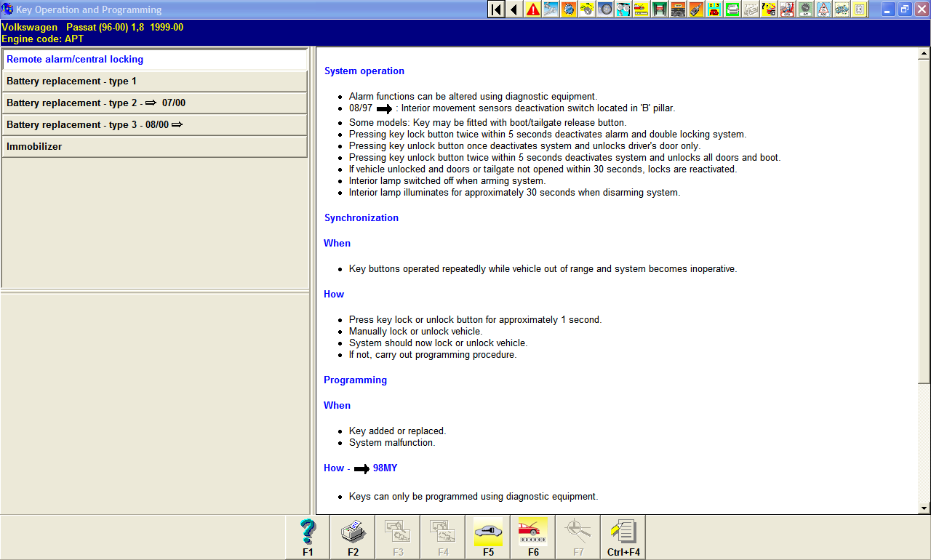Viewport: 931px width, 560px height.
Task: Open Battery replacement - type 3 - 08/00 onward
Action: (155, 125)
